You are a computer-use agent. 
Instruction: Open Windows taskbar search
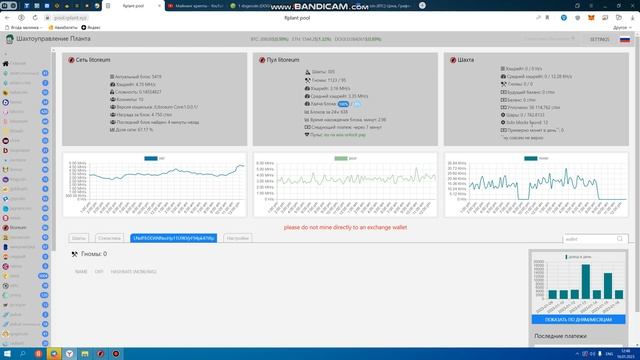23,354
